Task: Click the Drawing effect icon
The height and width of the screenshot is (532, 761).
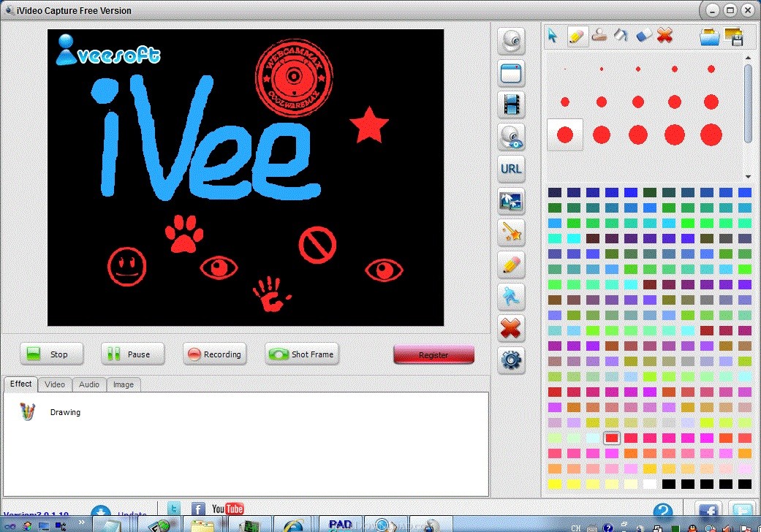Action: click(x=28, y=411)
